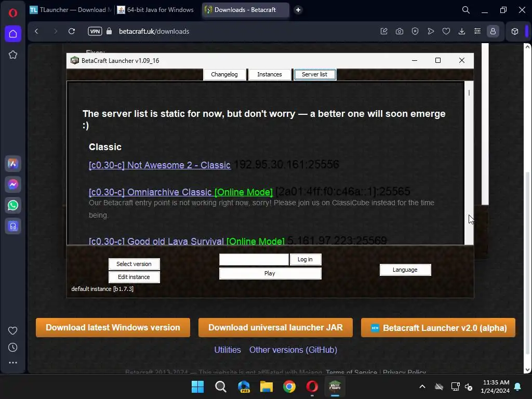Click launcher server list scrollbar

[x=469, y=163]
